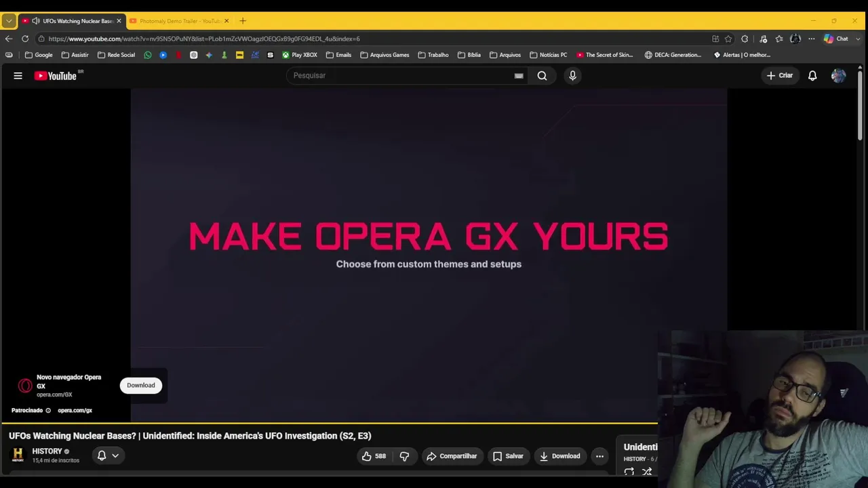Image resolution: width=868 pixels, height=488 pixels.
Task: Click the browser address bar URL
Action: (204, 39)
